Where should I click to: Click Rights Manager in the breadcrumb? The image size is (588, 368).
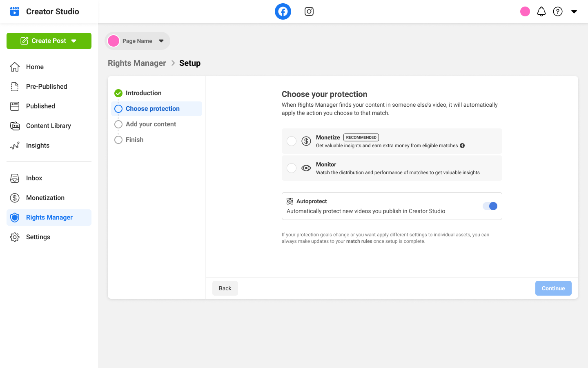coord(136,63)
